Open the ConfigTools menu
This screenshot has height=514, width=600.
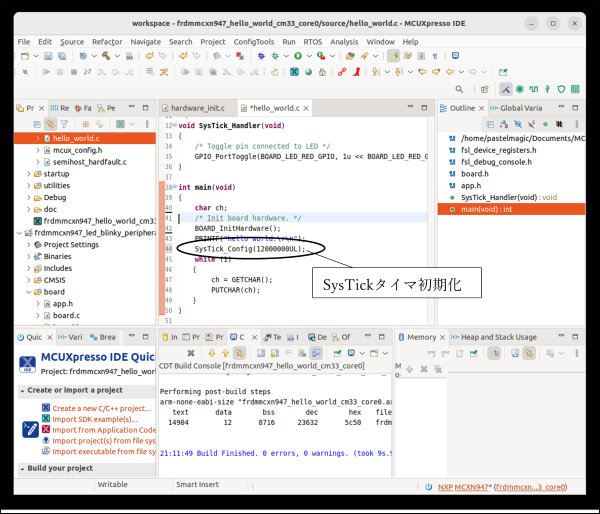point(254,42)
